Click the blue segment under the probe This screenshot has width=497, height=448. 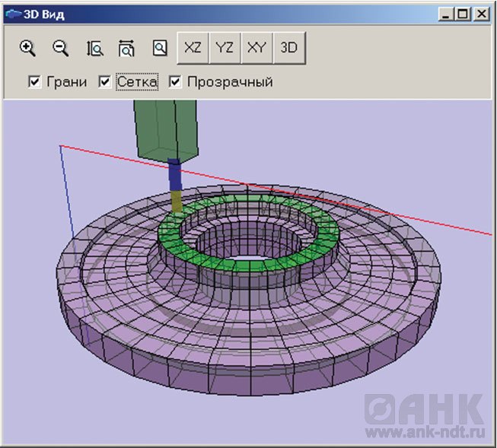175,176
